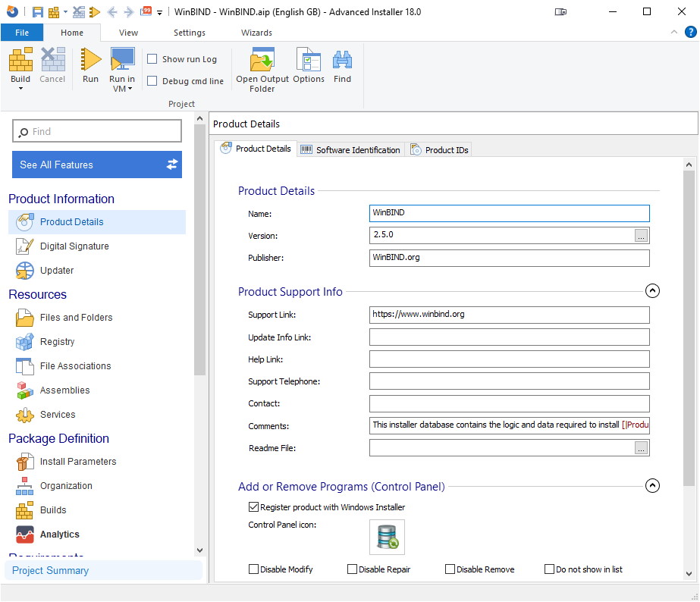Click the sidebar scrollbar down arrow
Image resolution: width=700 pixels, height=602 pixels.
(200, 550)
